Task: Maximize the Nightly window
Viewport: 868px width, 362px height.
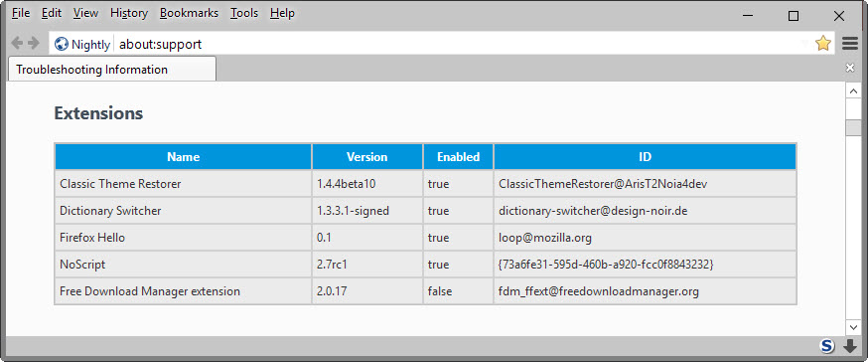Action: tap(794, 16)
